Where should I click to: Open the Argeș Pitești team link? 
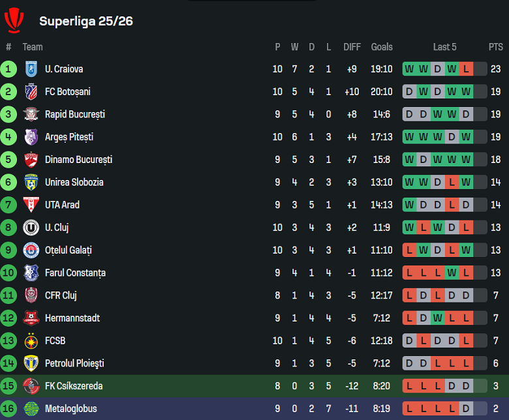click(69, 137)
